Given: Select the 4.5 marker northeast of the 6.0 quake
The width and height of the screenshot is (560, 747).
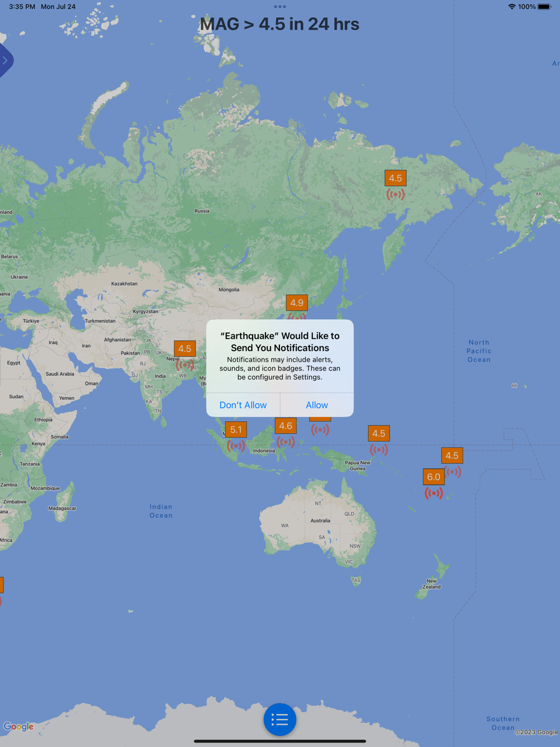Looking at the screenshot, I should tap(452, 456).
